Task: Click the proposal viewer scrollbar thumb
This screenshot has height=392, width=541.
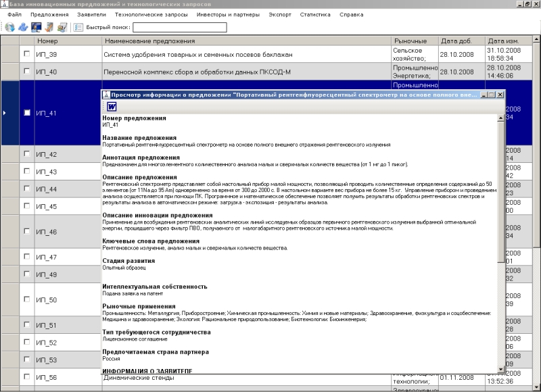Action: tap(501, 192)
